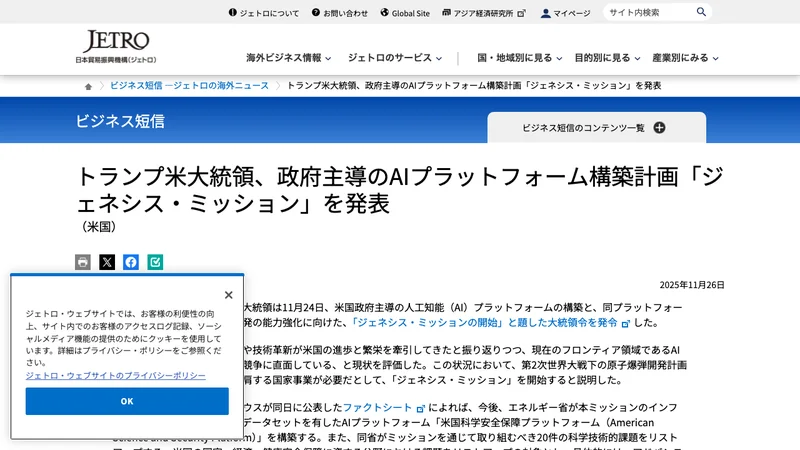Screen dimensions: 800x450
Task: Open the お問い合わせ contact link
Action: pos(340,13)
